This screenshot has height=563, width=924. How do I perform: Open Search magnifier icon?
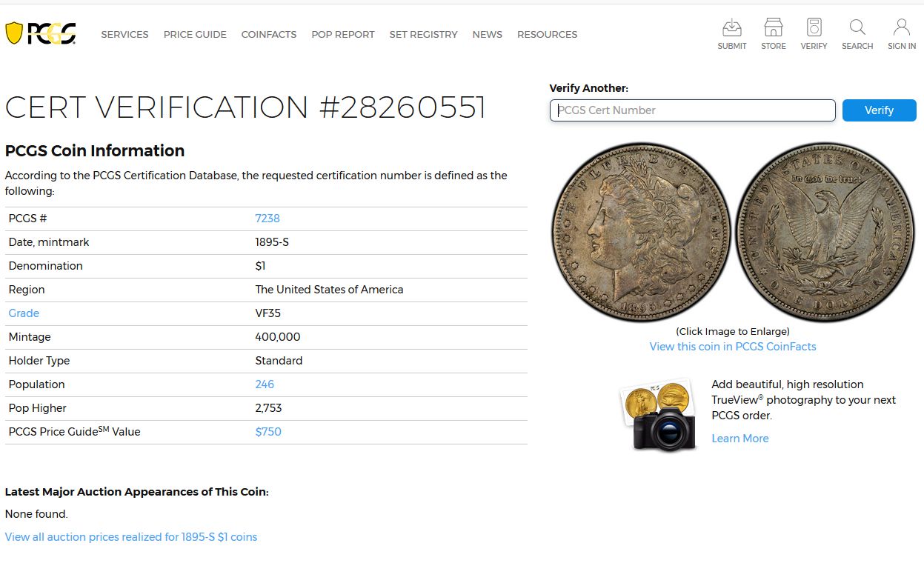857,28
